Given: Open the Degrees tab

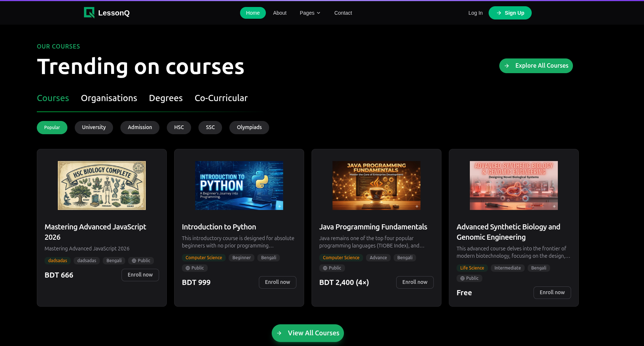Looking at the screenshot, I should click(166, 98).
